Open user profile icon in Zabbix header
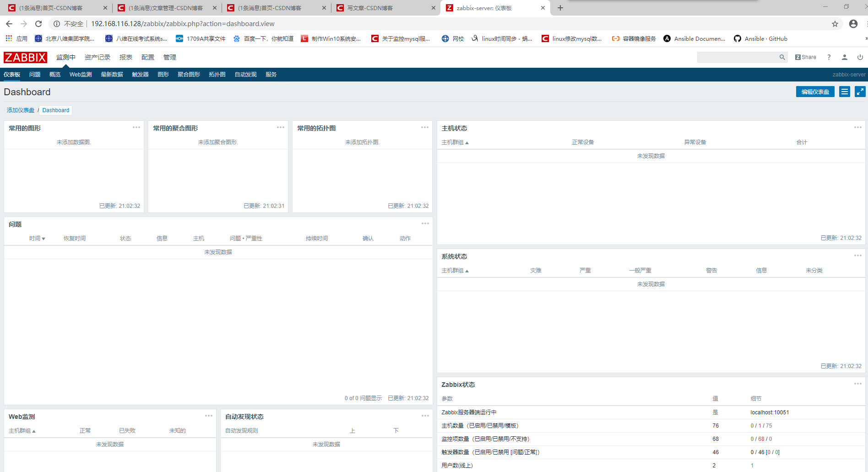The height and width of the screenshot is (472, 868). pyautogui.click(x=845, y=57)
